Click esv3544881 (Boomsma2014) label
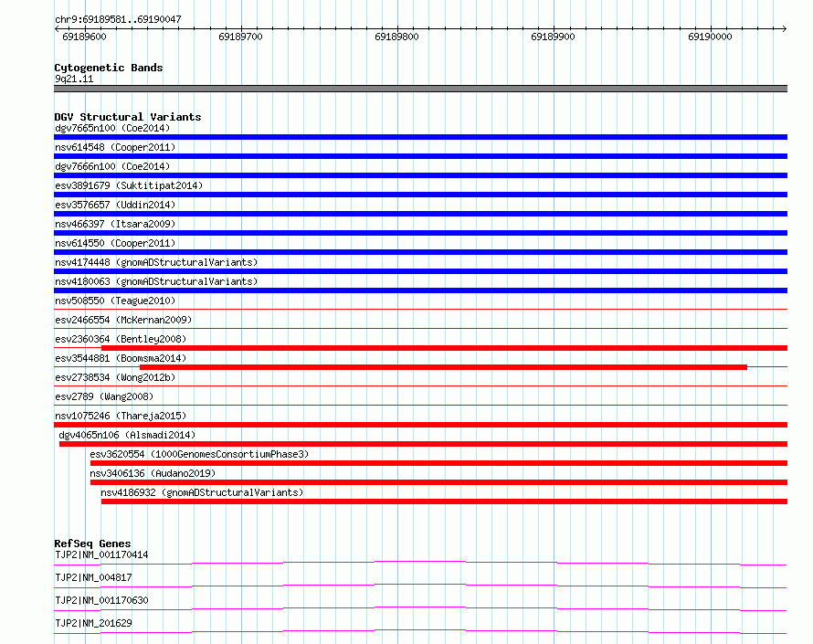This screenshot has height=644, width=813. (121, 358)
